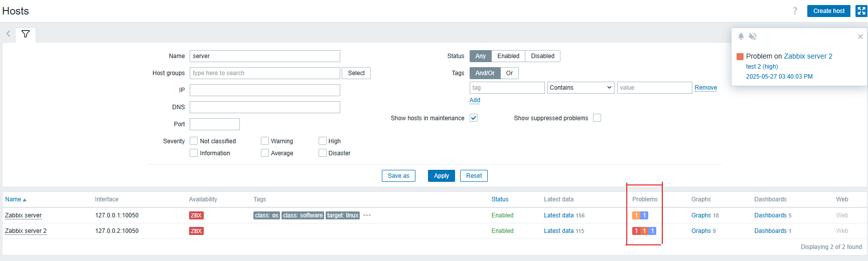
Task: Focus the IP filter field
Action: coord(265,90)
